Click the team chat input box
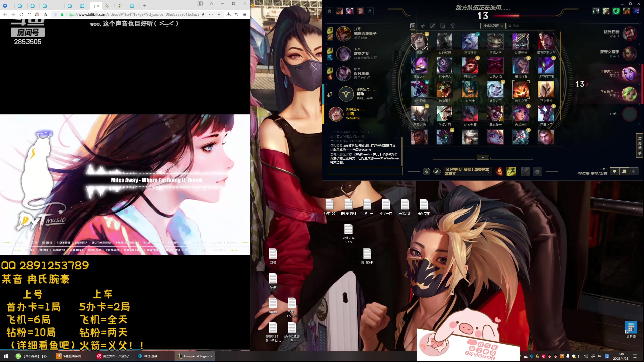This screenshot has width=644, height=362. click(x=365, y=171)
